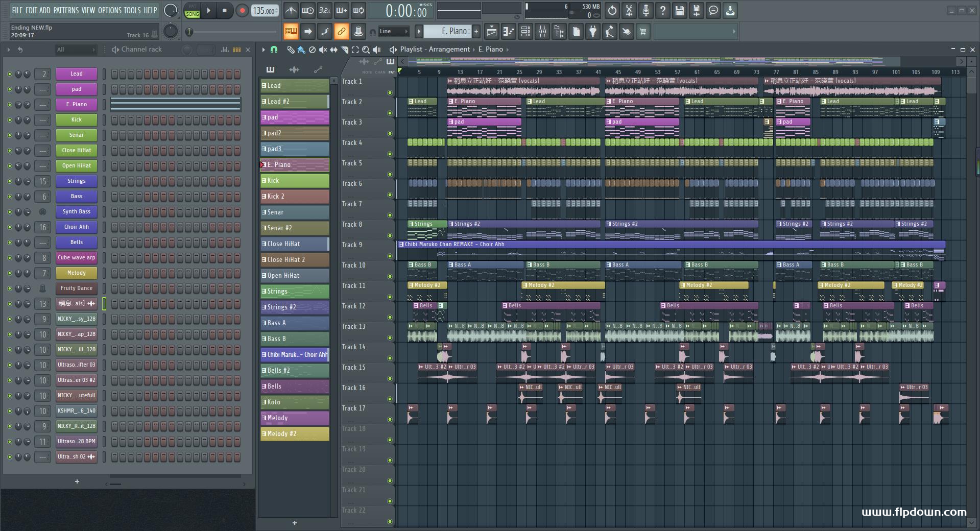Toggle link to controller (chain) button

(341, 32)
